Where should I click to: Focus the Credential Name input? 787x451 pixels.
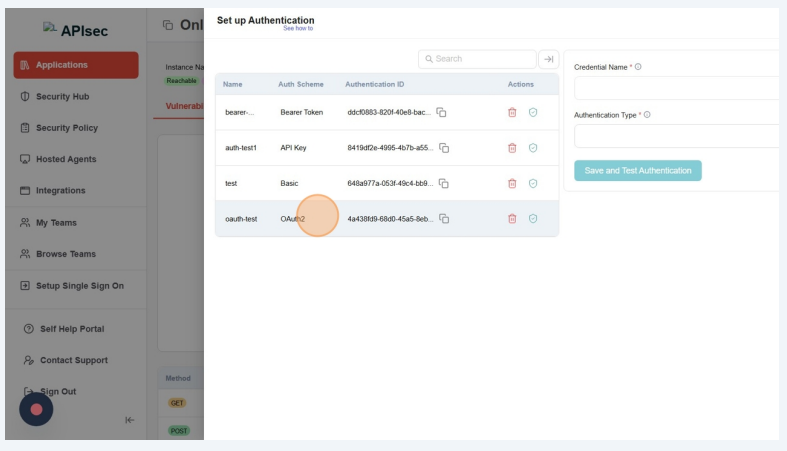(677, 88)
